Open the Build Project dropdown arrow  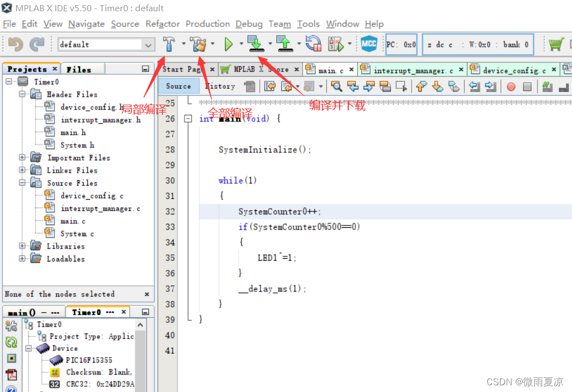pos(183,44)
